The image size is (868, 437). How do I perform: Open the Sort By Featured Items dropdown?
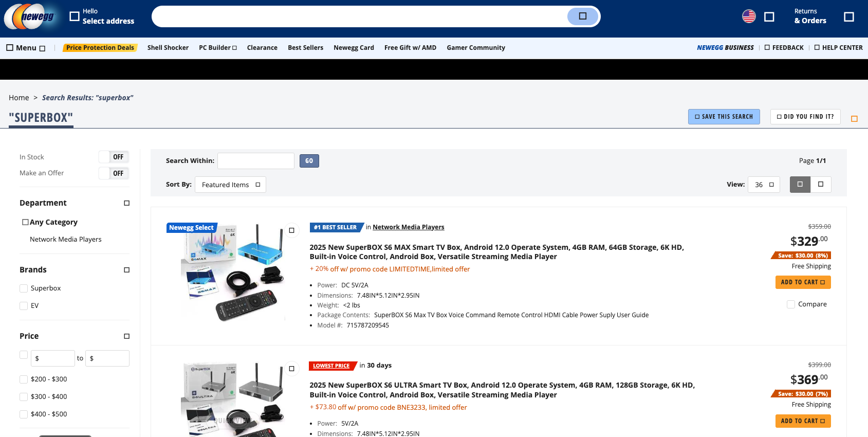pyautogui.click(x=230, y=185)
